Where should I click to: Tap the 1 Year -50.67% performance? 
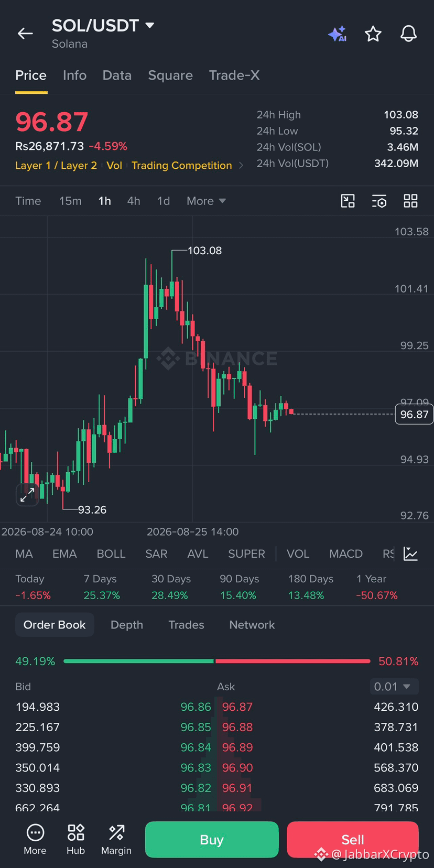[x=377, y=587]
